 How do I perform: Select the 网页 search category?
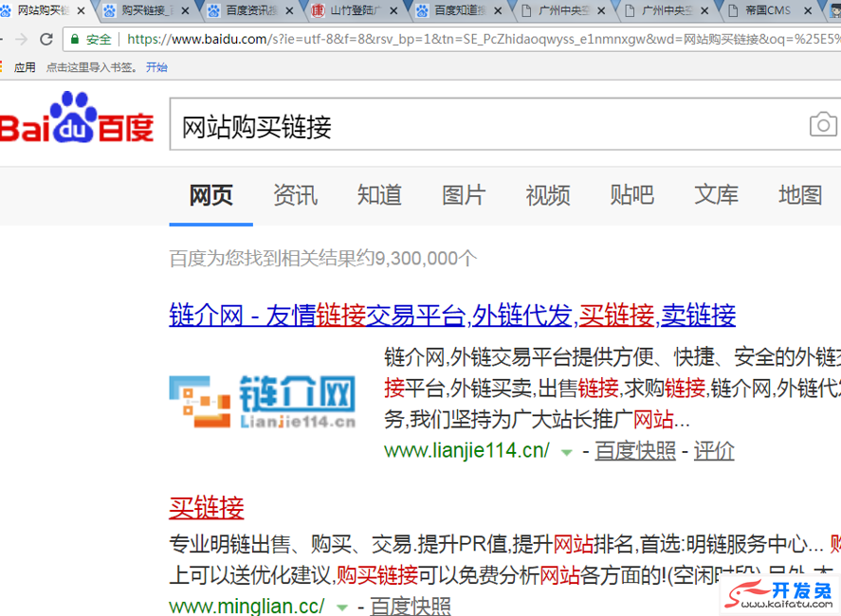coord(210,195)
